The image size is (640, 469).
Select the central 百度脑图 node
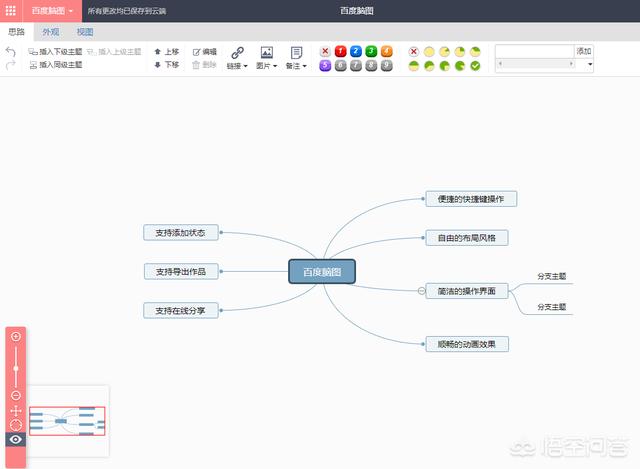click(x=322, y=271)
